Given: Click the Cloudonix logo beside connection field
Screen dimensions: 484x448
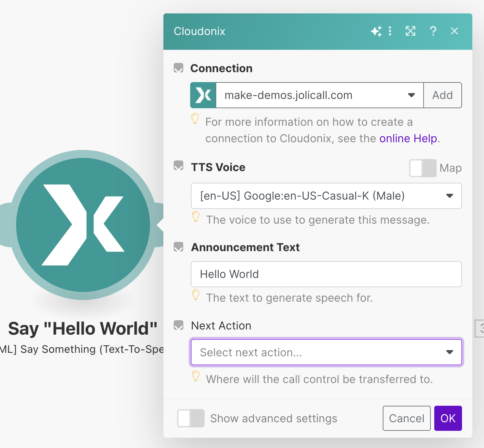Looking at the screenshot, I should [203, 95].
